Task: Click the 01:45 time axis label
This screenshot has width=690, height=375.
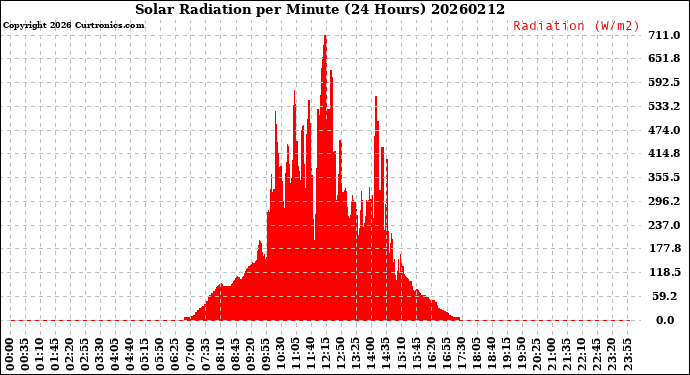Action: click(x=55, y=355)
